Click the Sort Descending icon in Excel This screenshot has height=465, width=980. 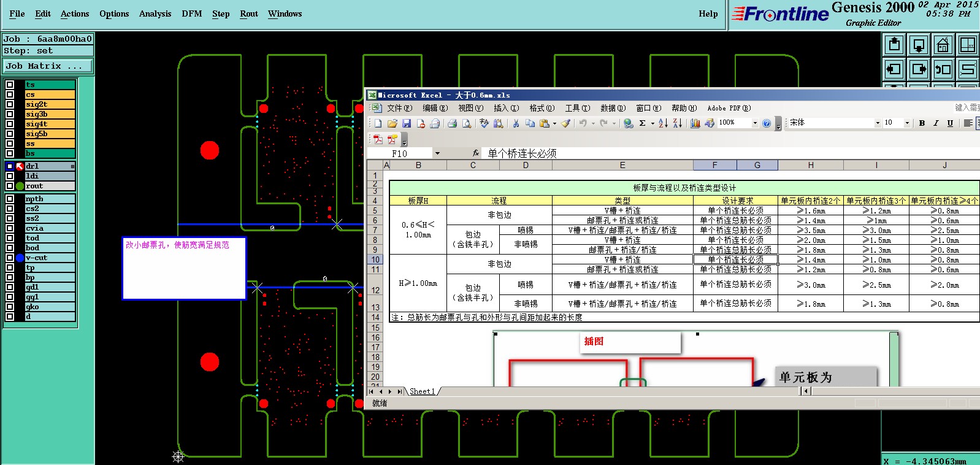[677, 123]
